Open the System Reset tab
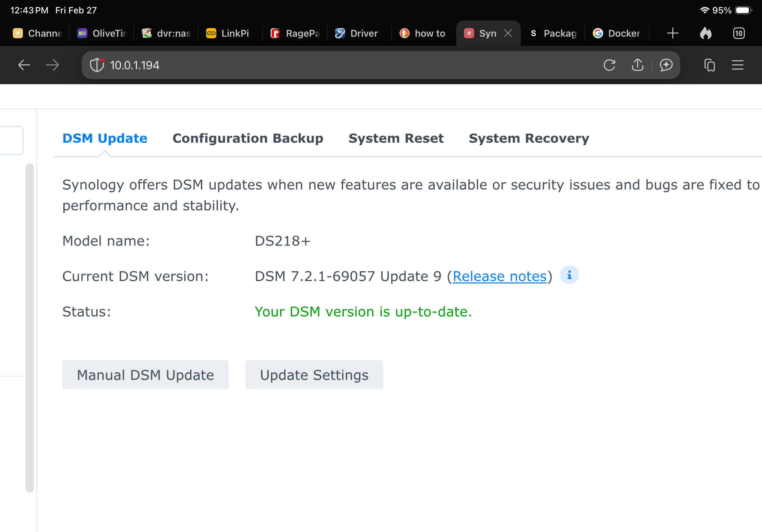This screenshot has width=762, height=532. point(396,138)
